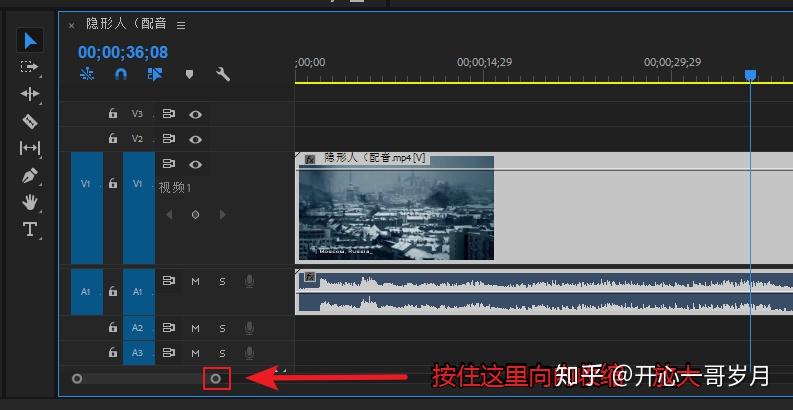Select the Razor tool
Viewport: 793px width, 410px height.
pos(30,121)
